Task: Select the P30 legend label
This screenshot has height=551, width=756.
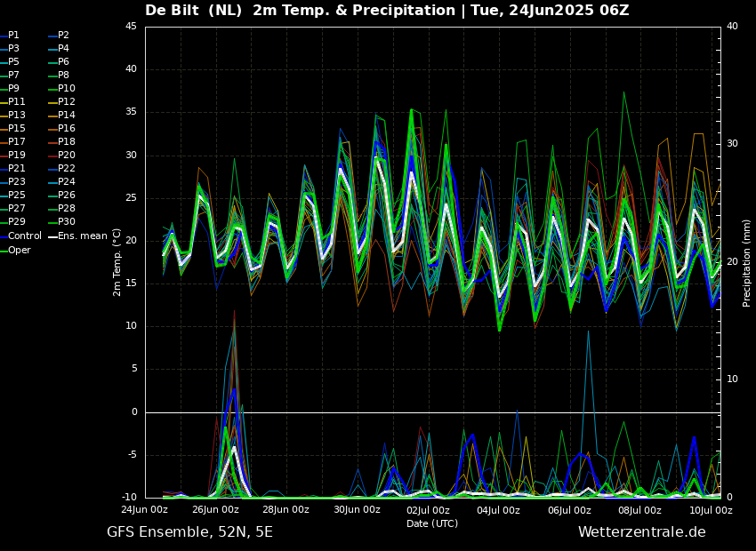Action: [67, 221]
